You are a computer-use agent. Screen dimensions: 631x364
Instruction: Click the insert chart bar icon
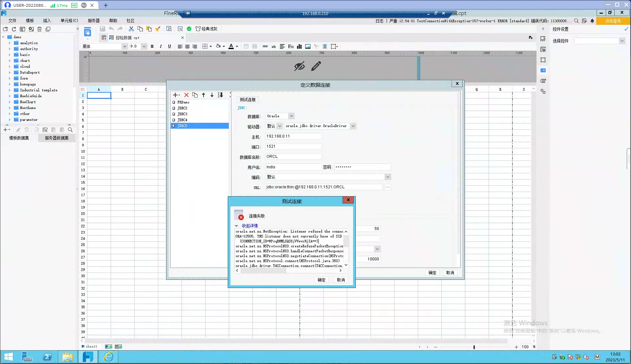(x=299, y=46)
